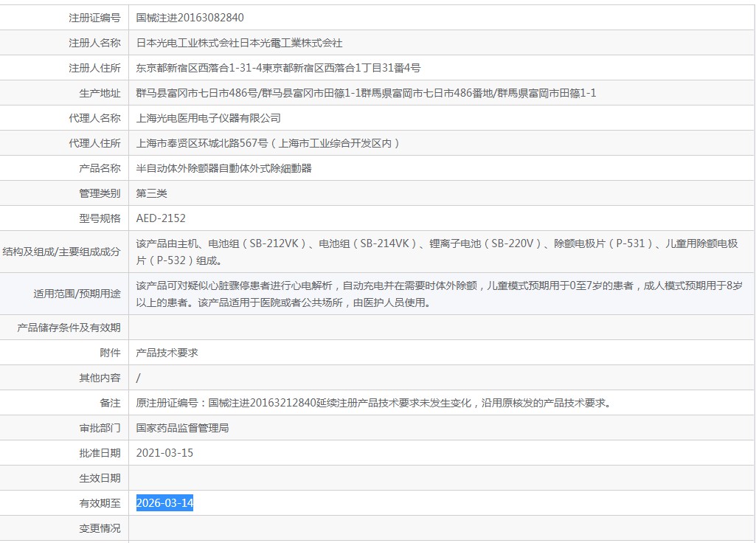Click the 有效期至 label
The width and height of the screenshot is (756, 543).
point(100,503)
